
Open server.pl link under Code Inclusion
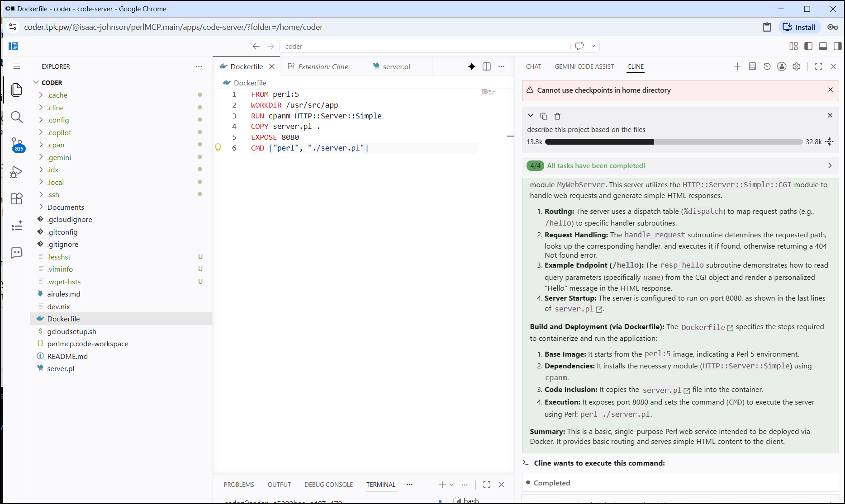coord(666,390)
